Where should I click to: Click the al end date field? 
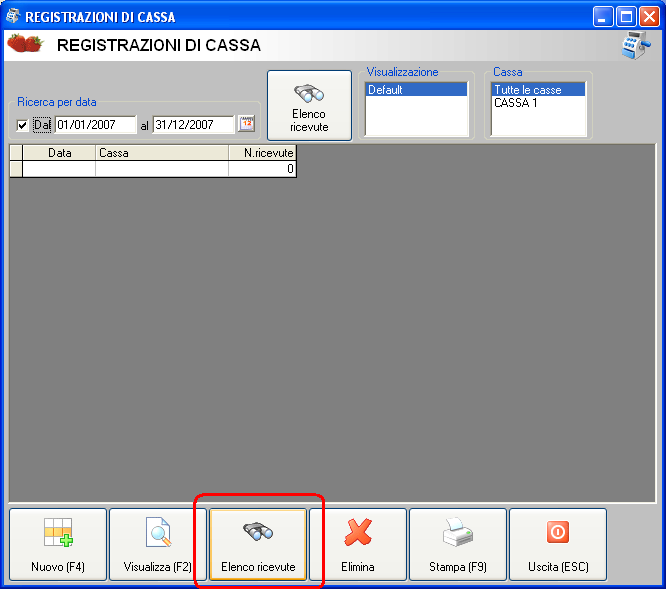point(193,125)
